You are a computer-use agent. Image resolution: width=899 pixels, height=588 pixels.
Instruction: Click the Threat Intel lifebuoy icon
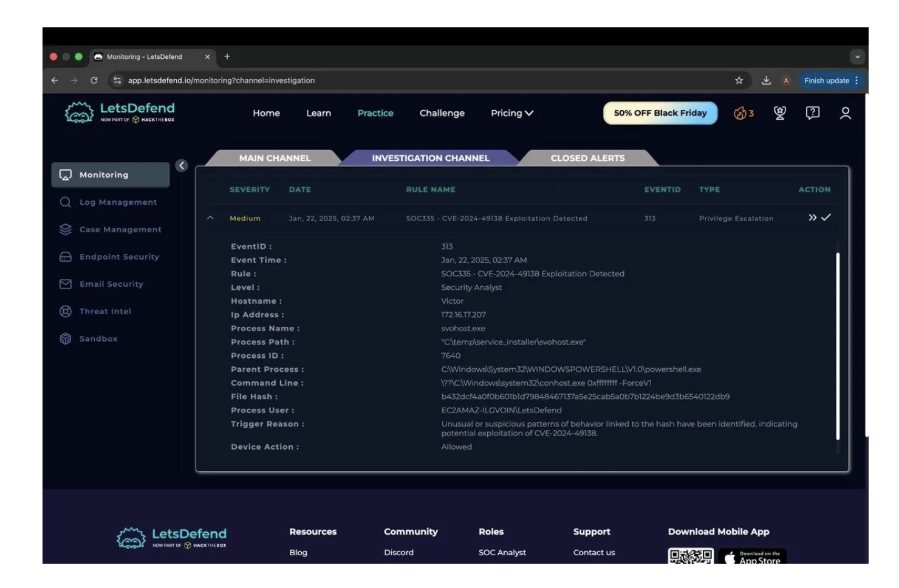tap(66, 312)
